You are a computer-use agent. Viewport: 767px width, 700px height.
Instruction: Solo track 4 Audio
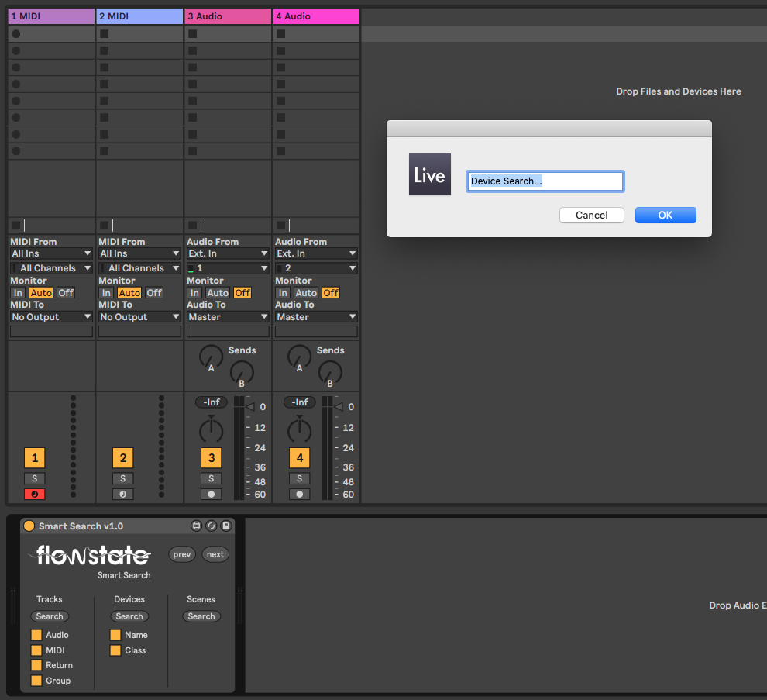pyautogui.click(x=299, y=478)
